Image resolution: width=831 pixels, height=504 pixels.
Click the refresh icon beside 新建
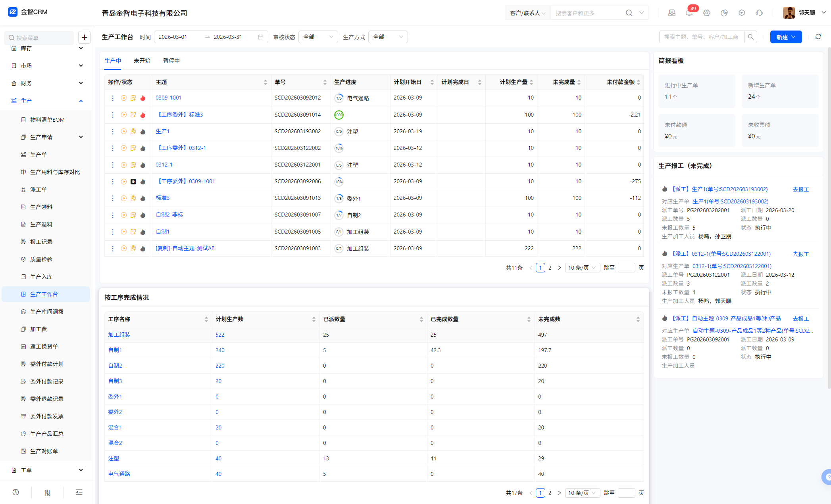pos(818,37)
